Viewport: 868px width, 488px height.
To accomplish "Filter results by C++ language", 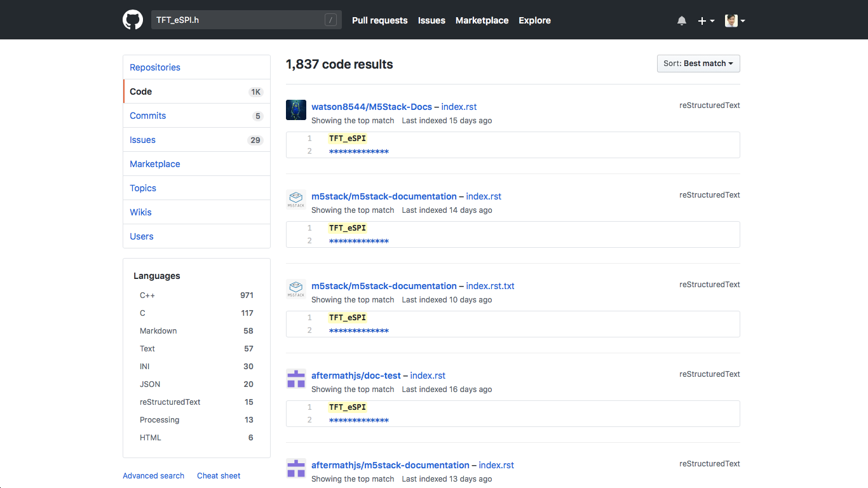I will (147, 295).
